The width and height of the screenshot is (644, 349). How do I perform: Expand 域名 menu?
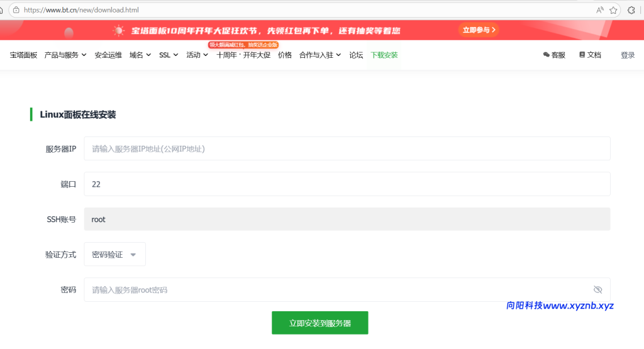click(140, 55)
